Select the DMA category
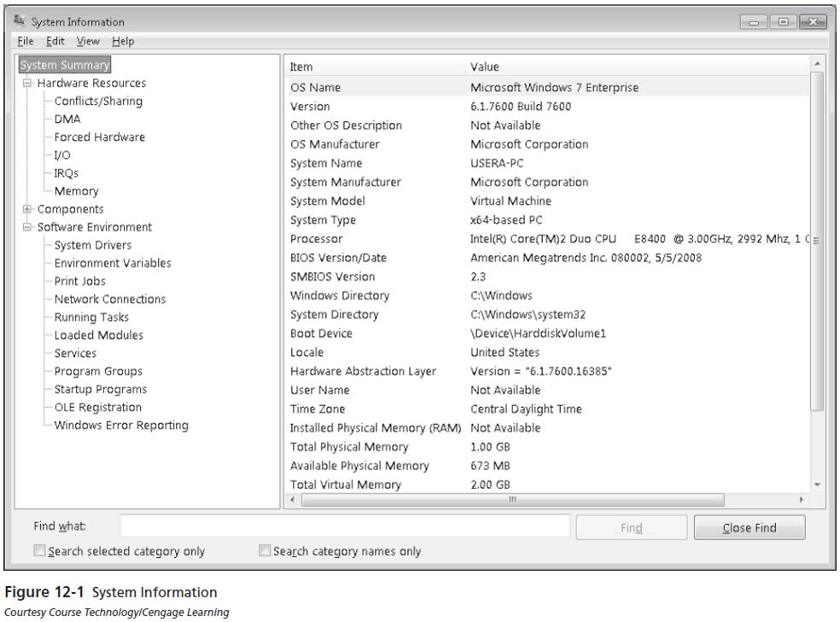The image size is (840, 622). tap(67, 119)
